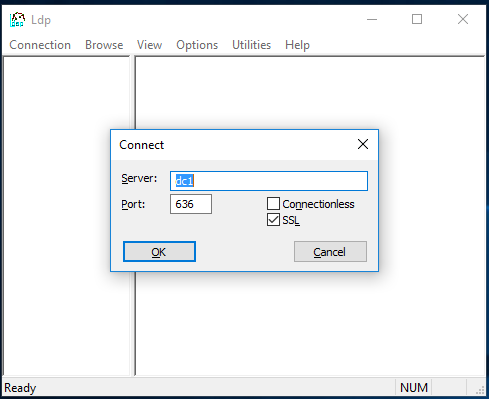Open the View menu
This screenshot has height=399, width=489.
point(149,45)
